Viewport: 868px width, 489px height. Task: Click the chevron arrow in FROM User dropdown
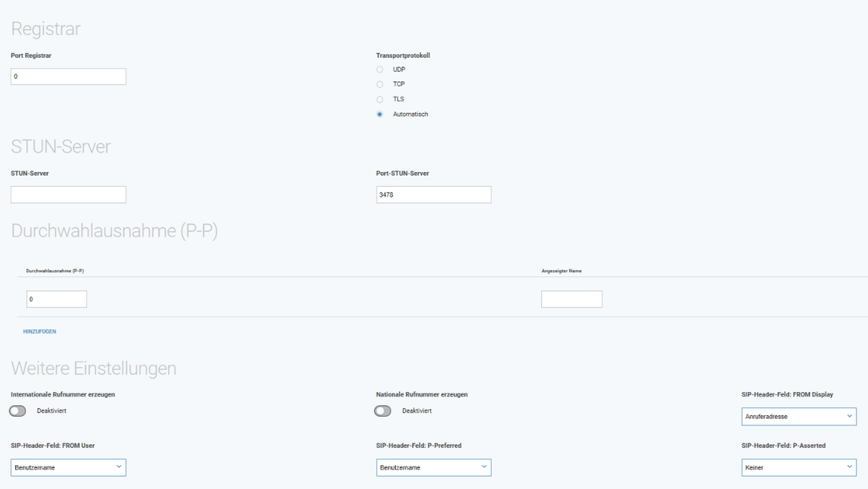click(119, 467)
